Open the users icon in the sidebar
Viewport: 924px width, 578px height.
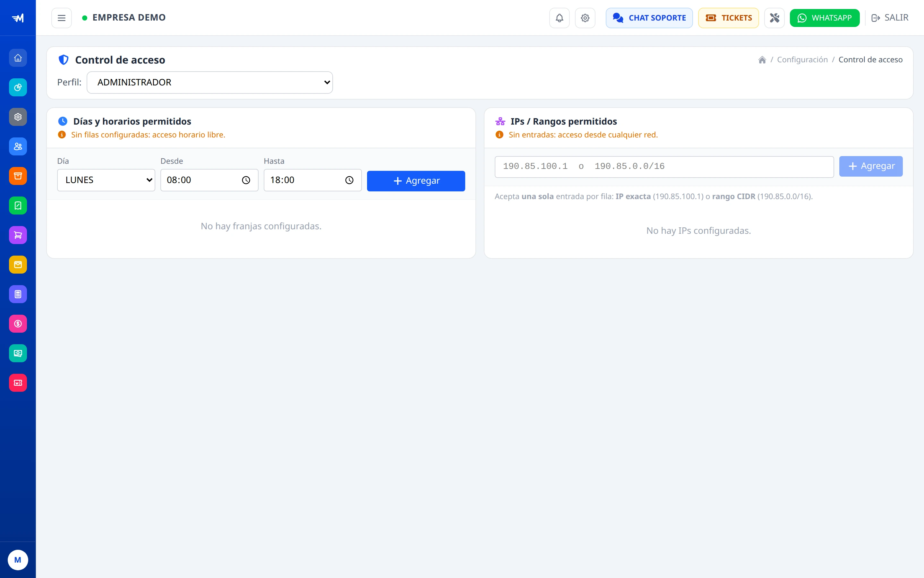pyautogui.click(x=18, y=146)
